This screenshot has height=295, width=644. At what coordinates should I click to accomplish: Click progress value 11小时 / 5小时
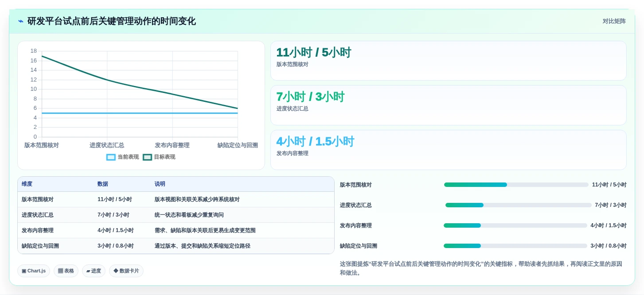click(609, 185)
